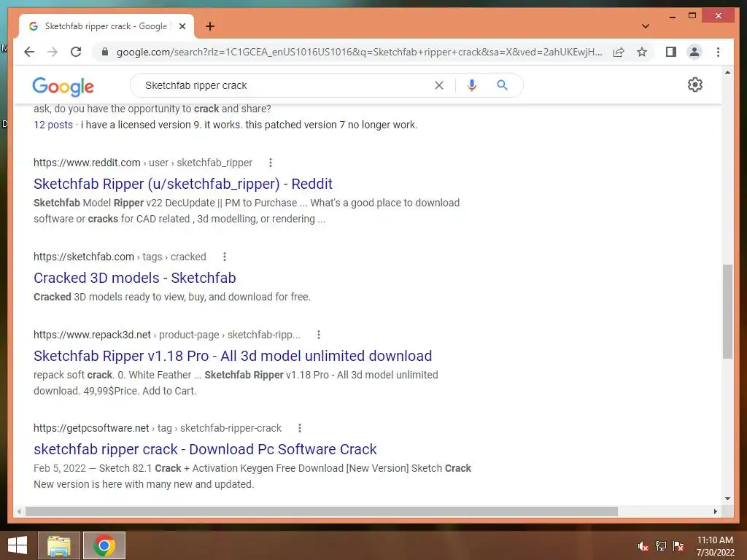
Task: Open Action Center flag icon
Action: tap(678, 546)
